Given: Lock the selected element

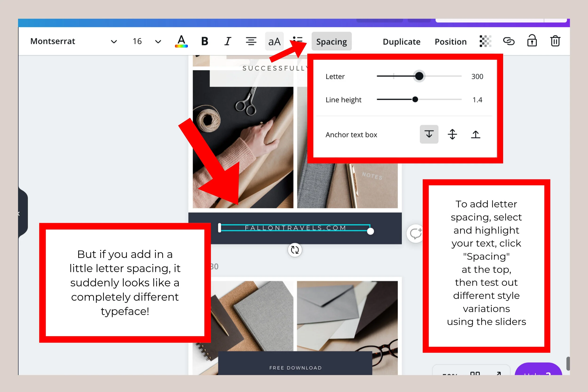Looking at the screenshot, I should point(532,41).
